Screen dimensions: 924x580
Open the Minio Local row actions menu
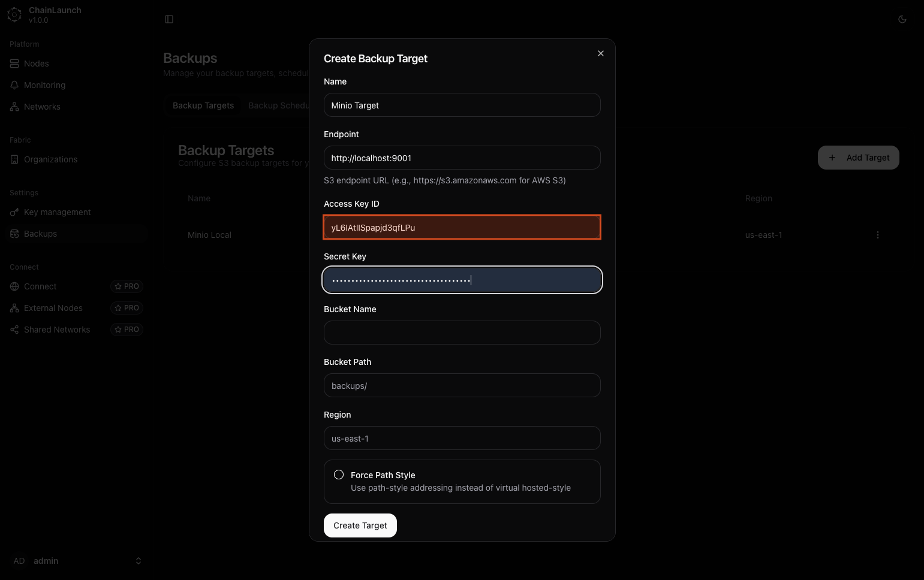(877, 235)
